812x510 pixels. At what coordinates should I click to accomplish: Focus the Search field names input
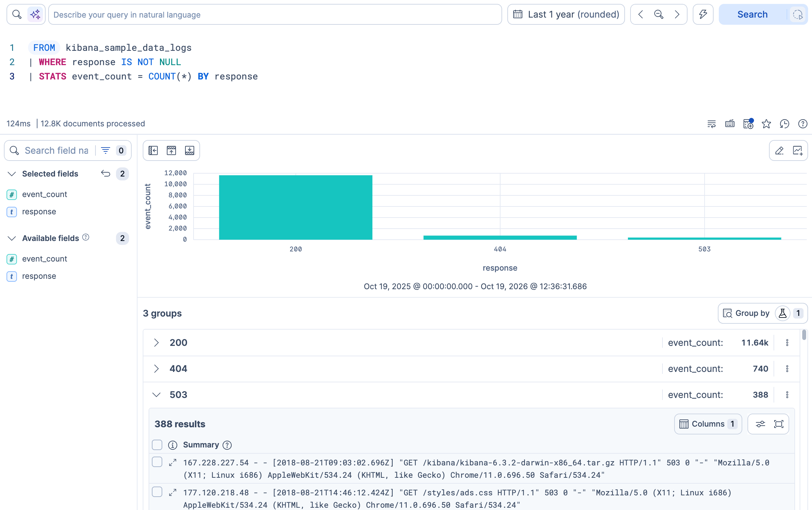point(56,150)
